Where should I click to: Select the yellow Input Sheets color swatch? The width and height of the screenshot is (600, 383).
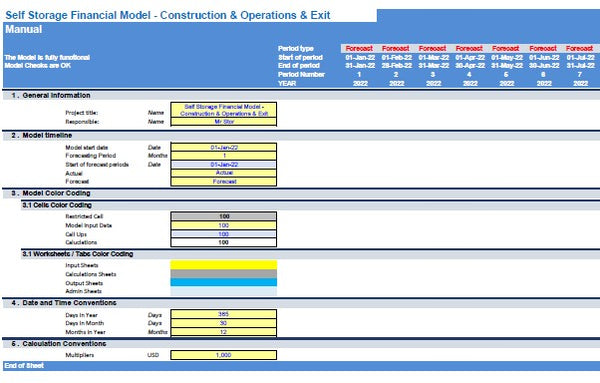click(223, 265)
